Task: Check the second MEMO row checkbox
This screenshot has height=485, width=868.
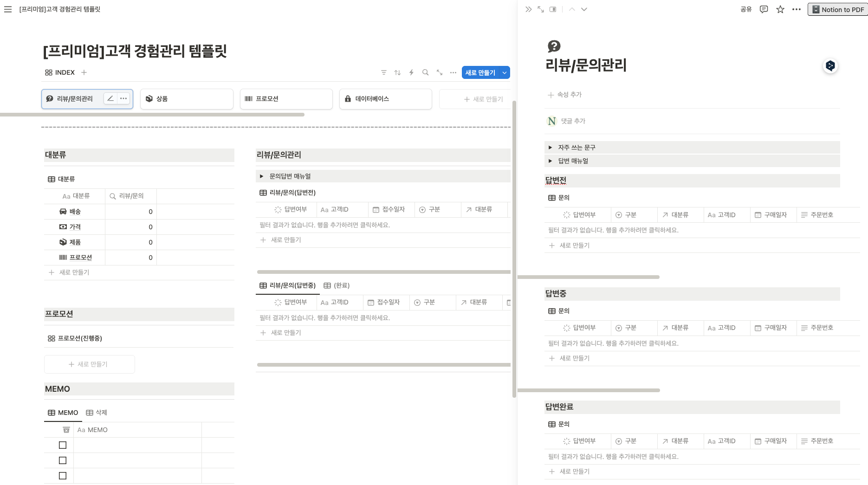Action: pyautogui.click(x=63, y=460)
